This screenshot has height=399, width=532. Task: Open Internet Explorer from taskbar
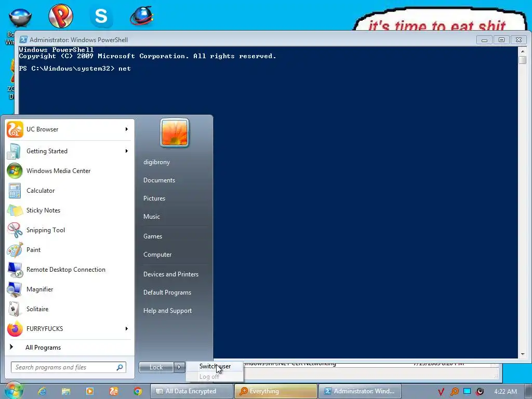[42, 391]
